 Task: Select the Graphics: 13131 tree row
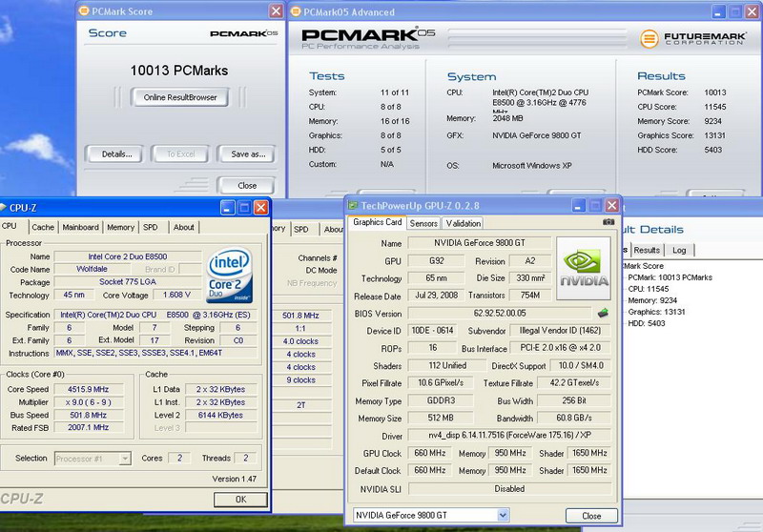(x=656, y=312)
